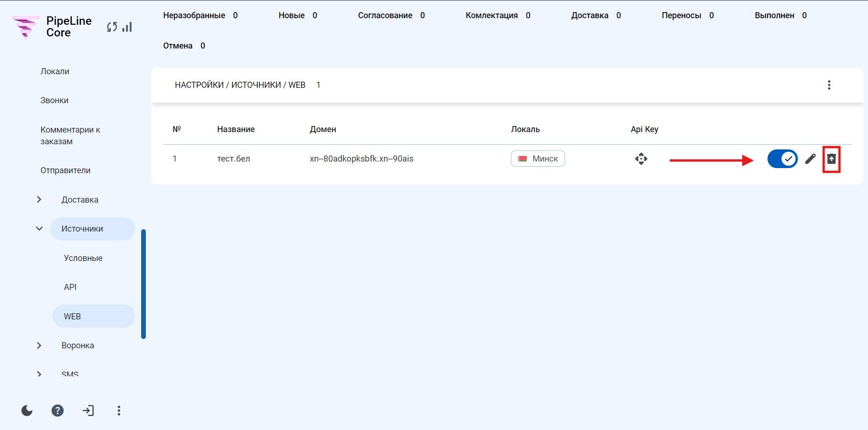Go to Звонки in sidebar

click(x=54, y=100)
